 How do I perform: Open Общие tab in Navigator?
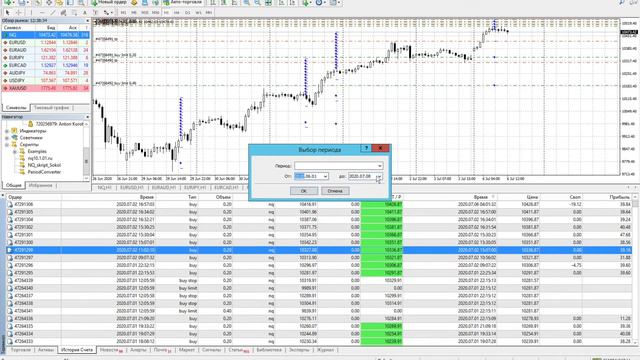[13, 185]
